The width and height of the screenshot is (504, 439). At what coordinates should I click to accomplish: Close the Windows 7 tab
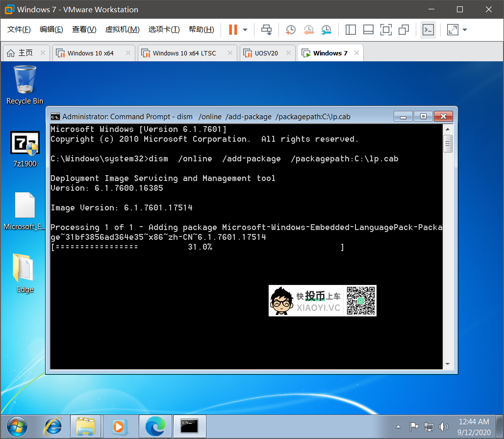(x=356, y=53)
